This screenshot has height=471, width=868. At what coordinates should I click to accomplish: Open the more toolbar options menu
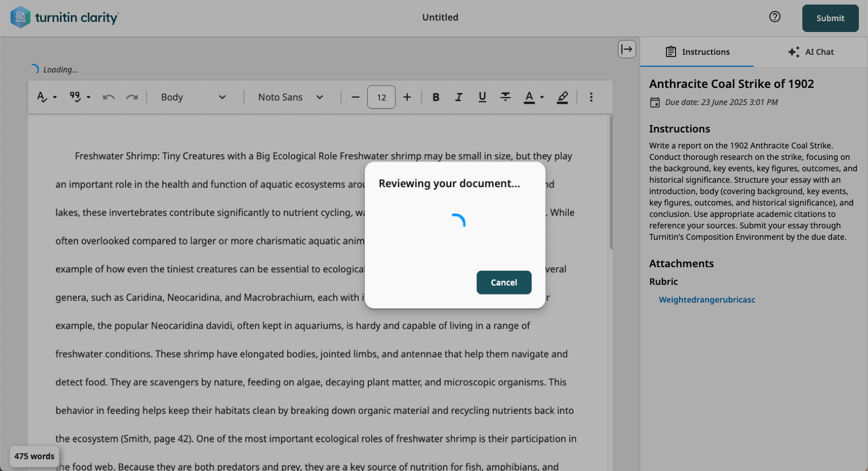click(x=591, y=97)
